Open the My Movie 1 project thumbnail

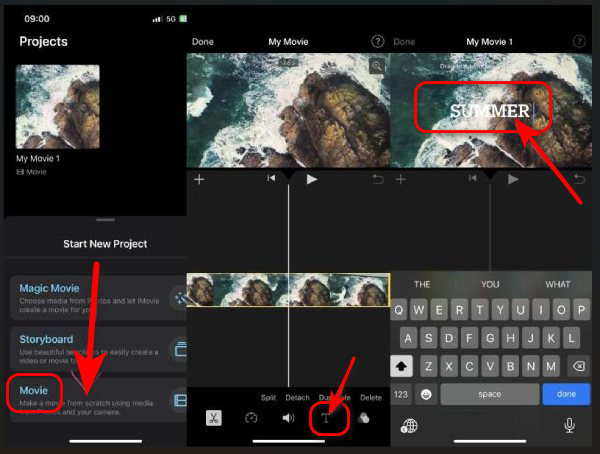(58, 107)
